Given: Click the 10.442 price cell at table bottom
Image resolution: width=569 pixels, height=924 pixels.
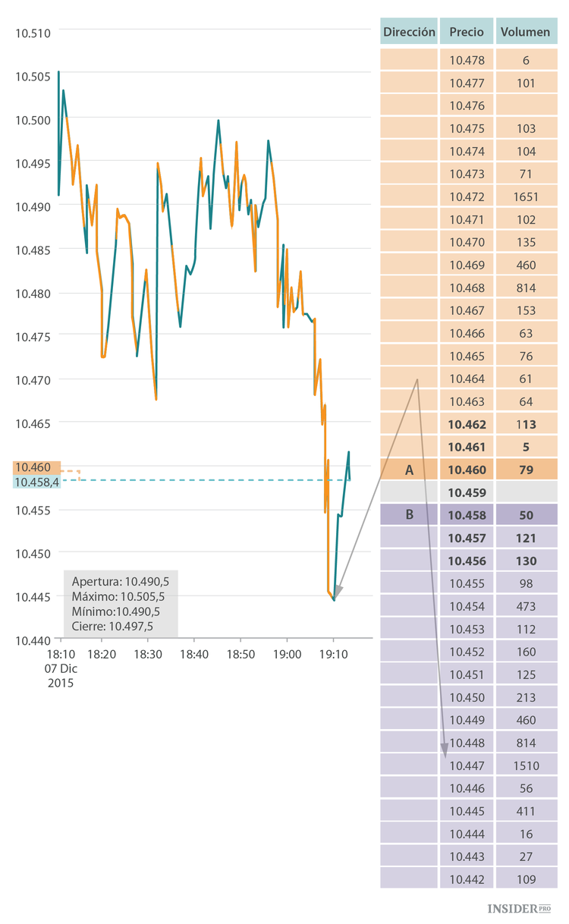Looking at the screenshot, I should 467,879.
